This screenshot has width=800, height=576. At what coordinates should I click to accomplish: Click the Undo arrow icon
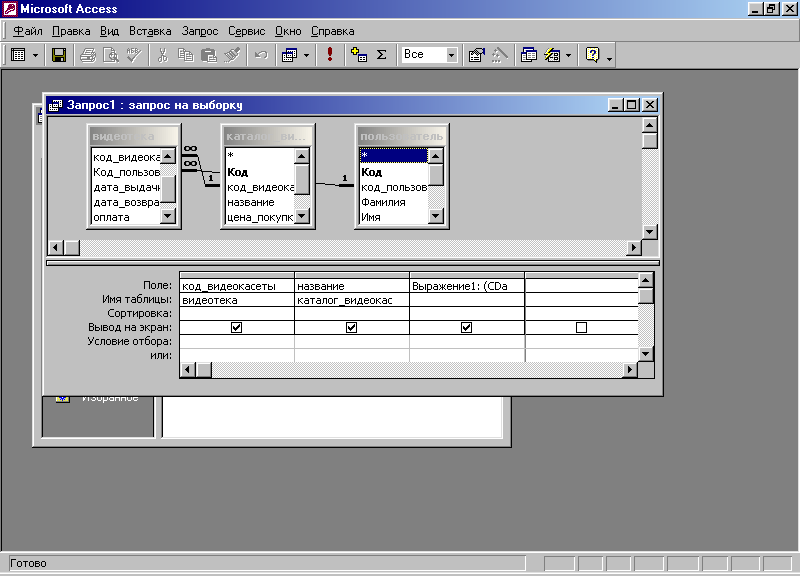point(261,55)
